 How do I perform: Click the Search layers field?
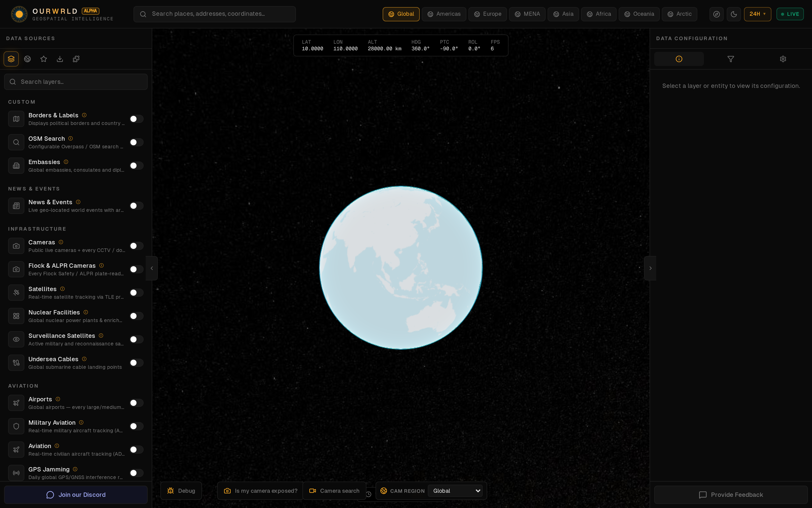tap(76, 82)
